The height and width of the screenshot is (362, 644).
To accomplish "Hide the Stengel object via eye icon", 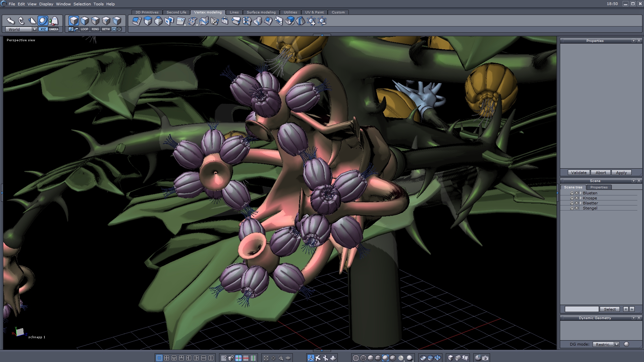I will point(577,208).
